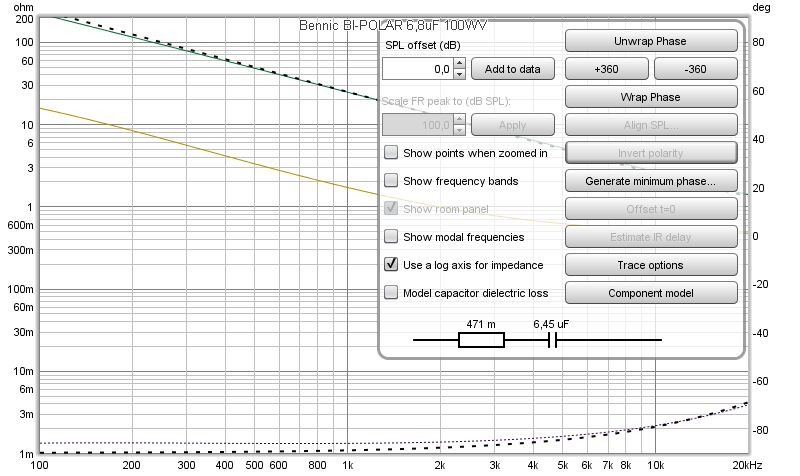The height and width of the screenshot is (476, 800).
Task: Increase SPL offset with up arrow
Action: coord(460,63)
